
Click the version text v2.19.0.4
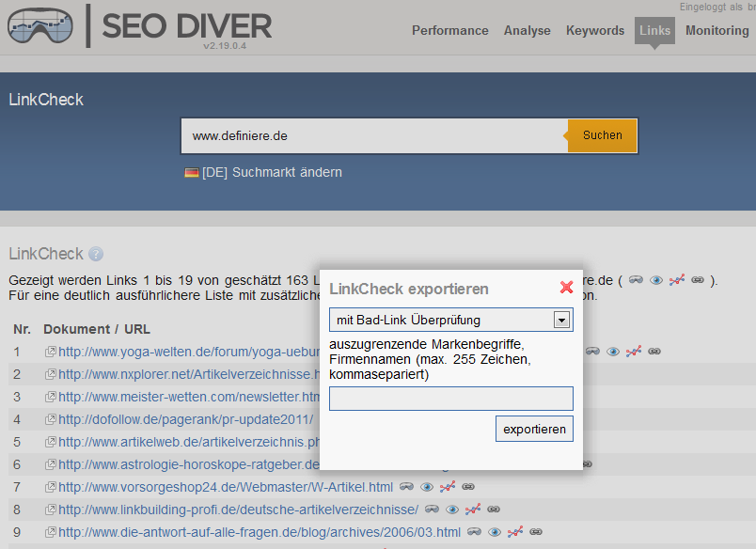pyautogui.click(x=225, y=46)
